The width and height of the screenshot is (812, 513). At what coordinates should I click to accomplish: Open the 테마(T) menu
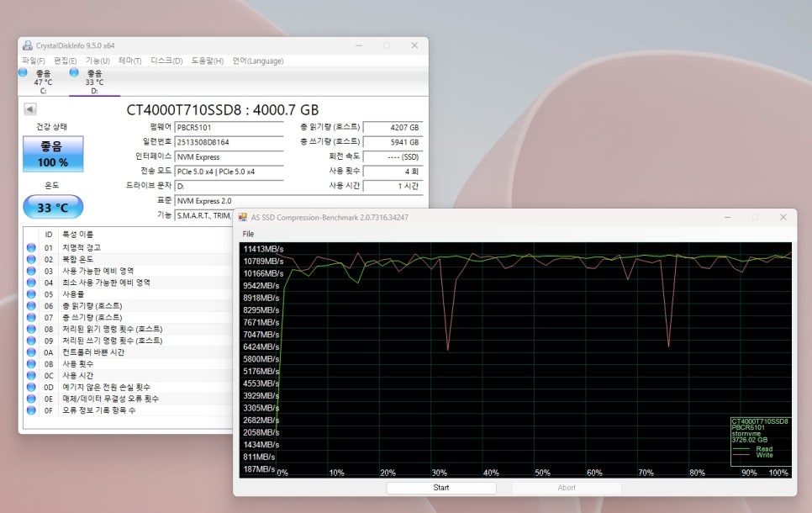pos(130,61)
